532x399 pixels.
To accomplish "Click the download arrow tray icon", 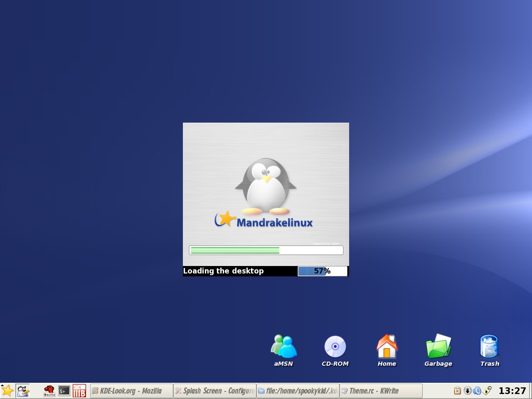I will (x=467, y=391).
